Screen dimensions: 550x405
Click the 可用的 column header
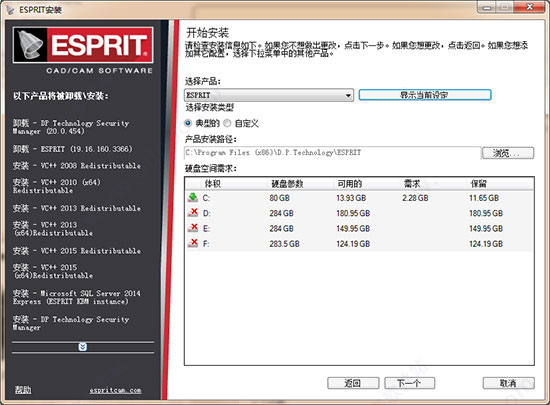[350, 183]
